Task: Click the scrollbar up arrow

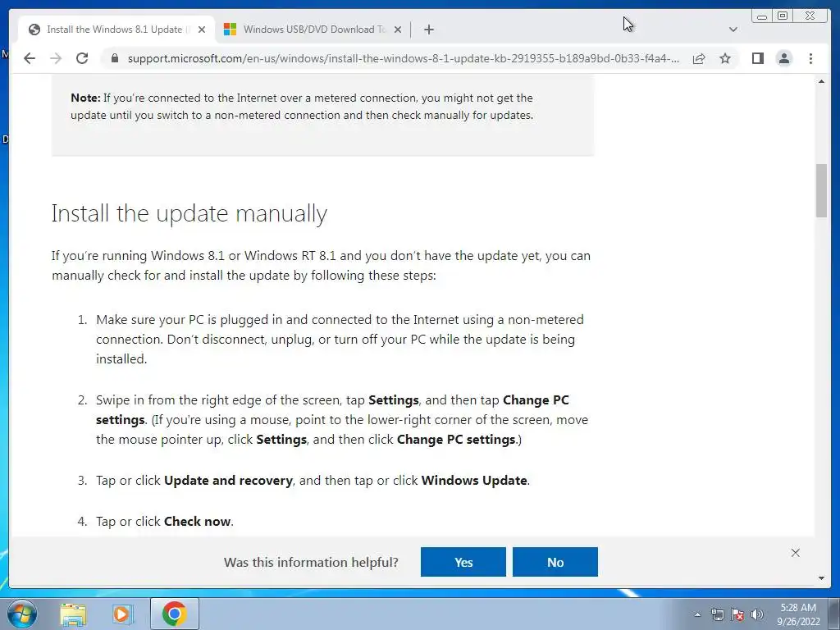Action: (821, 81)
